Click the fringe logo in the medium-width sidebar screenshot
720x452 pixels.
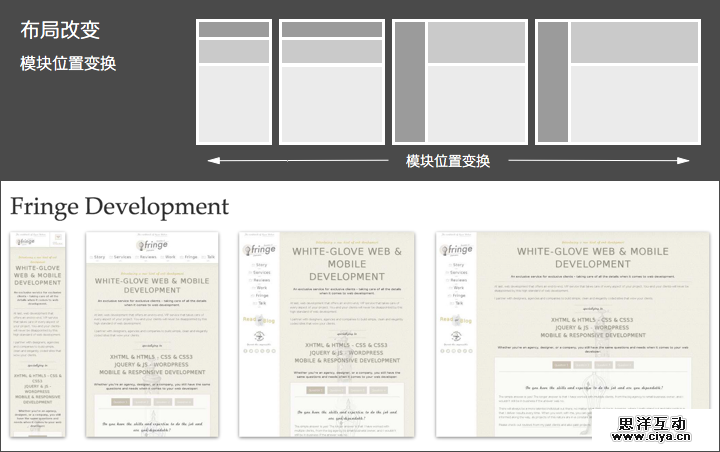(x=259, y=249)
